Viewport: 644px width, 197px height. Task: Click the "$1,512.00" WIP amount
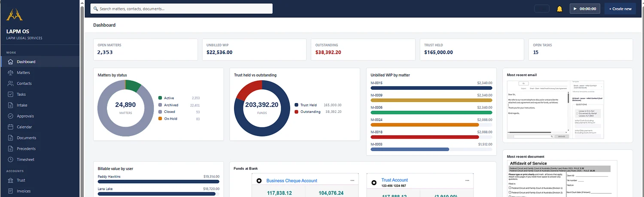[x=485, y=145]
